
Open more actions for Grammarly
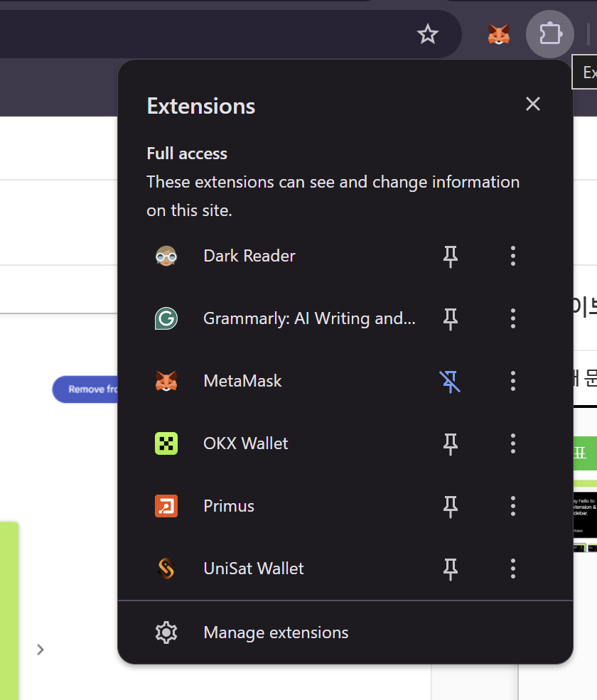(513, 318)
